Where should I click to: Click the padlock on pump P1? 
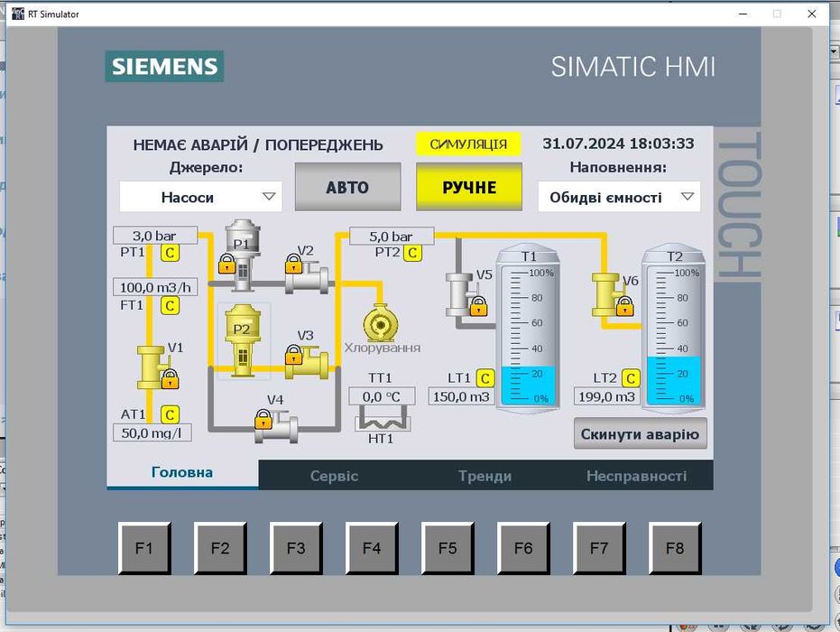[x=227, y=264]
